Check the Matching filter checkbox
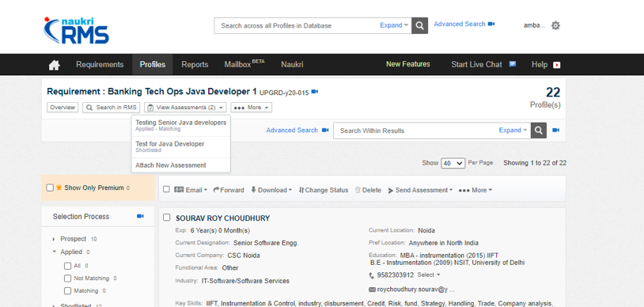 68,290
